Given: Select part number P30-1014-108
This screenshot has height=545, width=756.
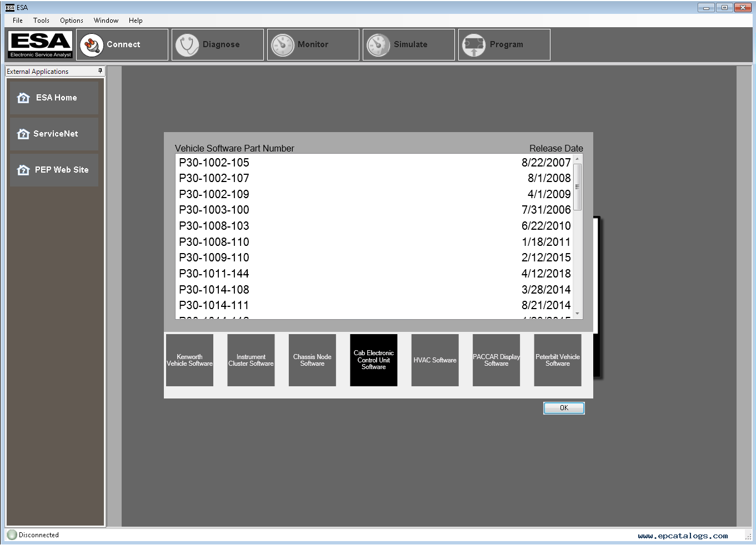Looking at the screenshot, I should (x=214, y=290).
